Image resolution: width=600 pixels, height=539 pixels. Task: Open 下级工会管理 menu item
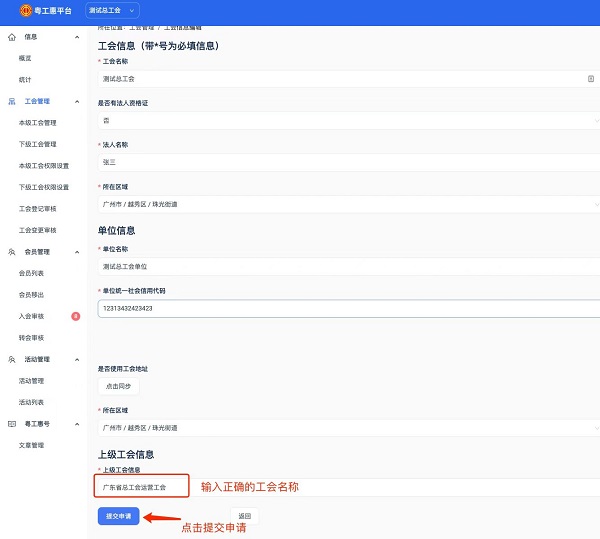click(x=38, y=144)
